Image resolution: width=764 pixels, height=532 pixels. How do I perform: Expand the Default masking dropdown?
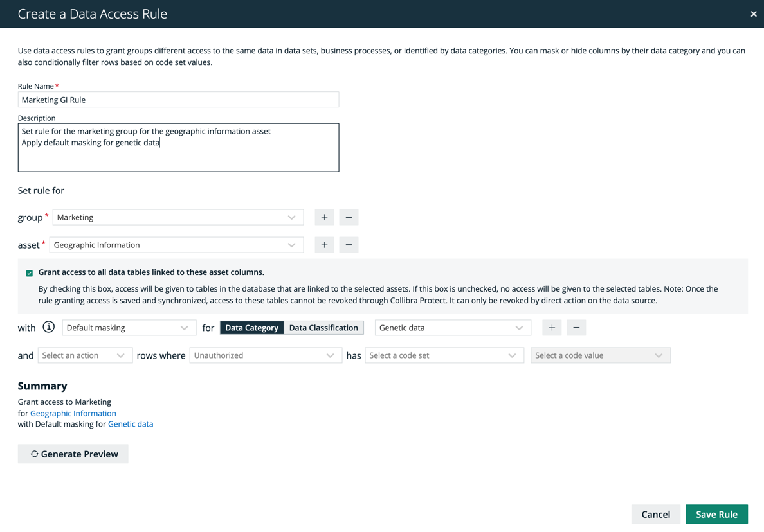128,328
